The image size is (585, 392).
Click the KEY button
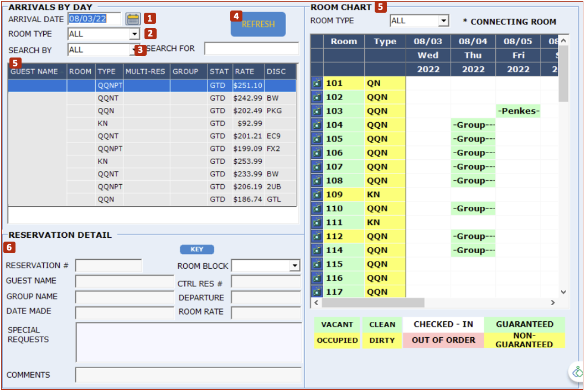pyautogui.click(x=196, y=249)
